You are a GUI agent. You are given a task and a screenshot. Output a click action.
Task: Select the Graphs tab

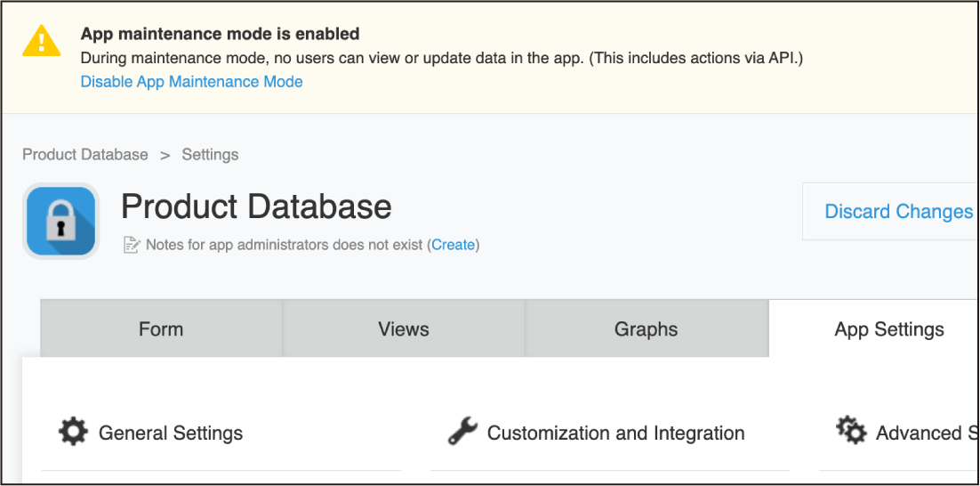[646, 329]
